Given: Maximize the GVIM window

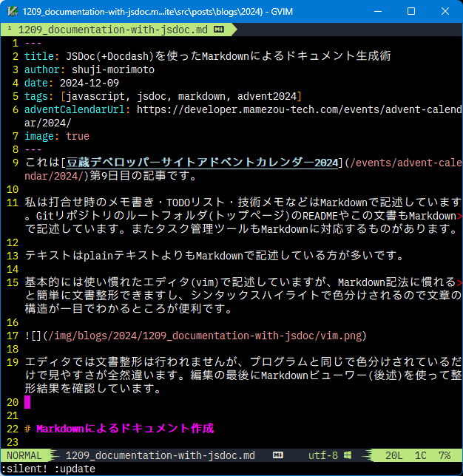Looking at the screenshot, I should click(411, 12).
